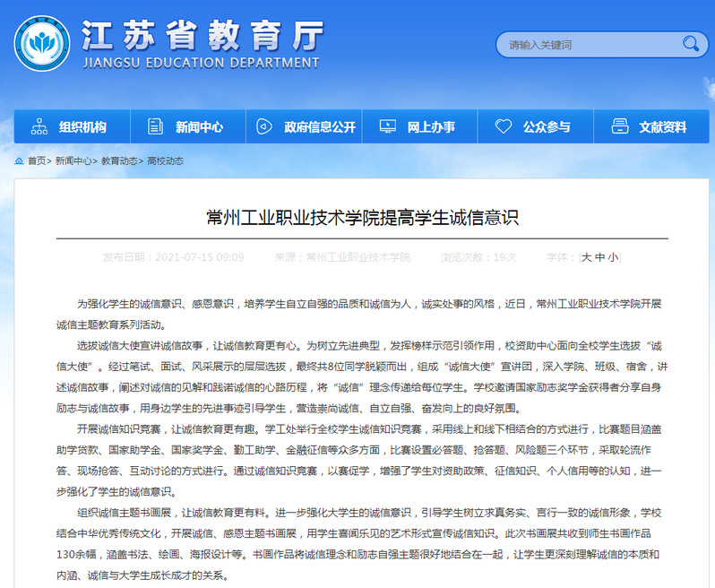This screenshot has width=715, height=588.
Task: Click the 请输入关键词 search input field
Action: coord(587,44)
